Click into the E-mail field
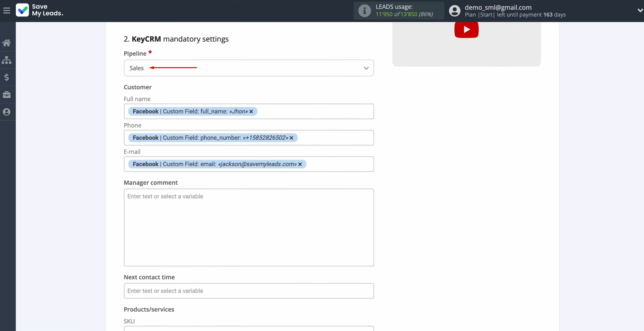The image size is (644, 331). point(249,164)
